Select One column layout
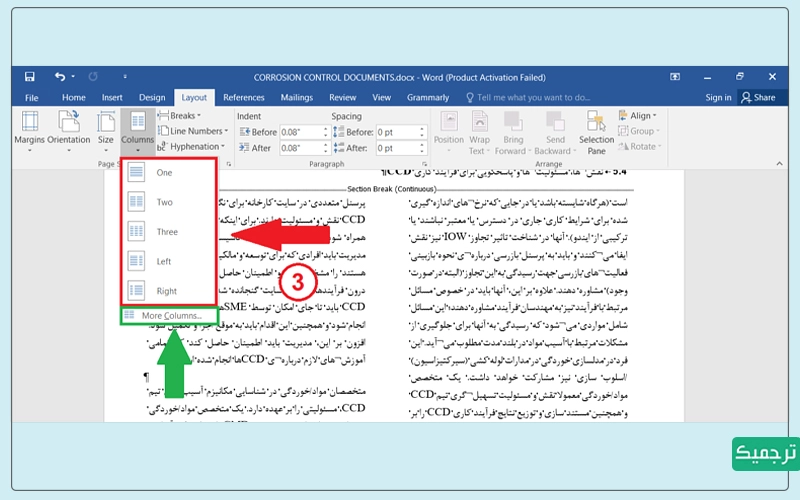Image resolution: width=800 pixels, height=500 pixels. click(x=169, y=172)
